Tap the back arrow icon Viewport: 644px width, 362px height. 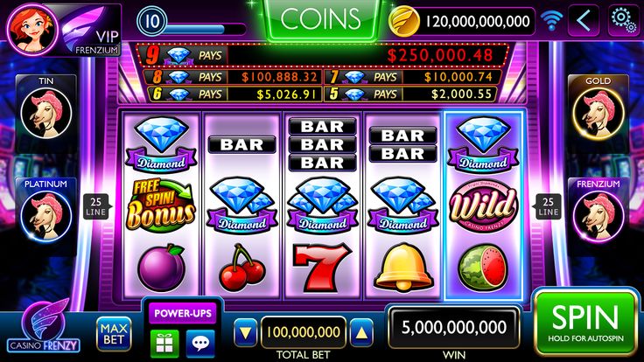584,20
